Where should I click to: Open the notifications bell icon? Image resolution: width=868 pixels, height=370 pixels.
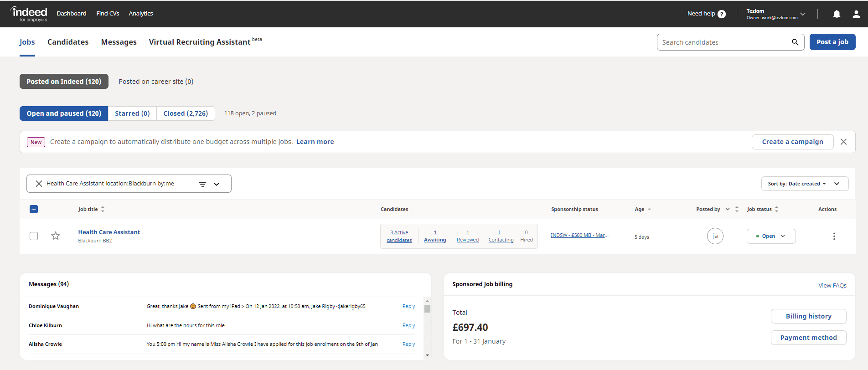(x=837, y=14)
